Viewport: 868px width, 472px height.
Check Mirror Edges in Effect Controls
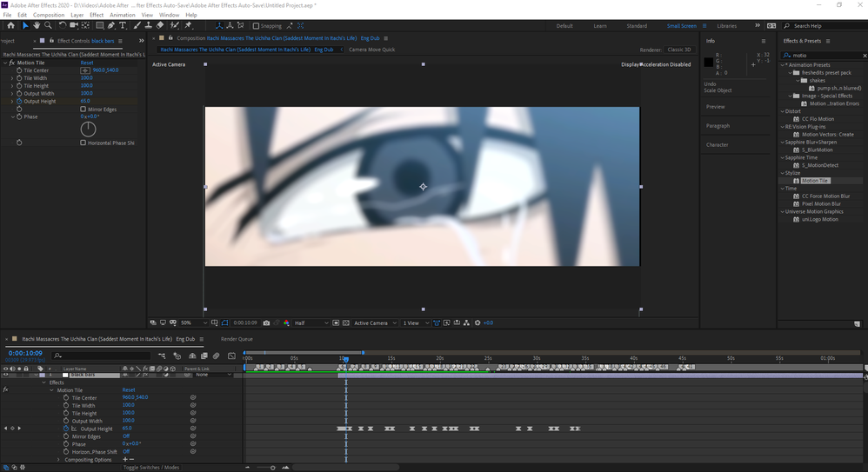(83, 109)
